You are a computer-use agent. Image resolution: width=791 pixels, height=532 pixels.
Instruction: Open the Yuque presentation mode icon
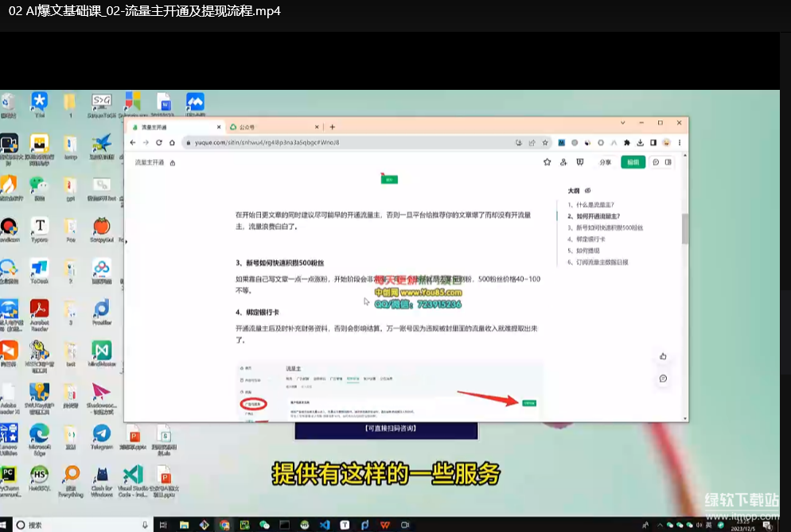pos(580,162)
